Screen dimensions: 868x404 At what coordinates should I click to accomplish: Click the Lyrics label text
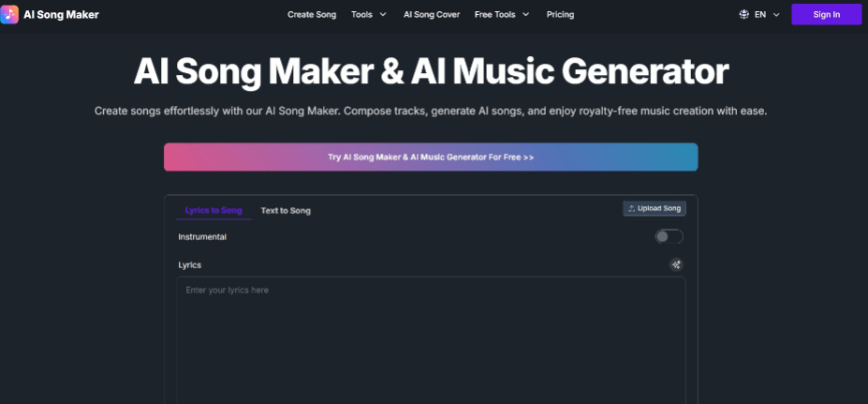pyautogui.click(x=189, y=265)
